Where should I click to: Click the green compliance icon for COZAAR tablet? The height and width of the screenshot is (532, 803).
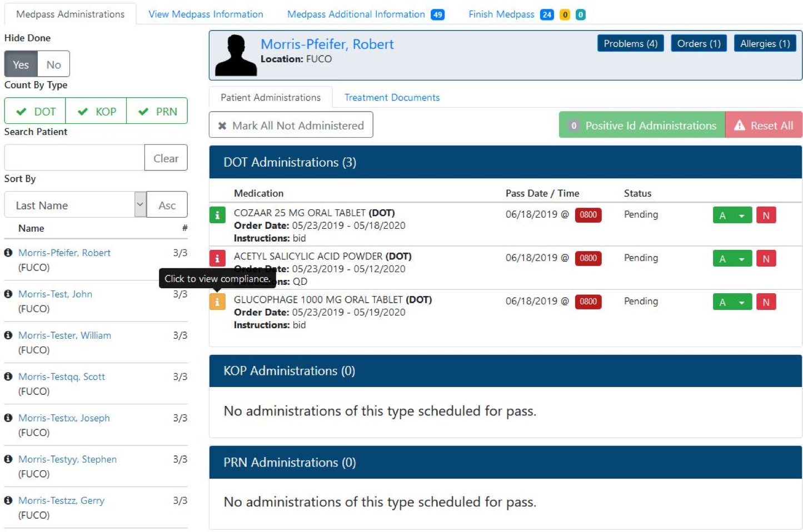point(217,215)
